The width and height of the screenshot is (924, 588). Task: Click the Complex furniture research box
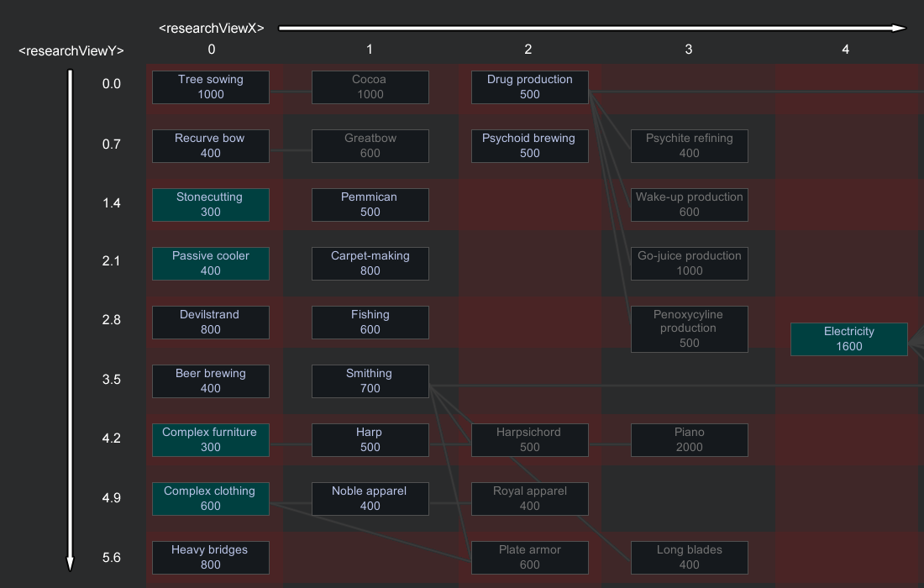click(x=211, y=440)
